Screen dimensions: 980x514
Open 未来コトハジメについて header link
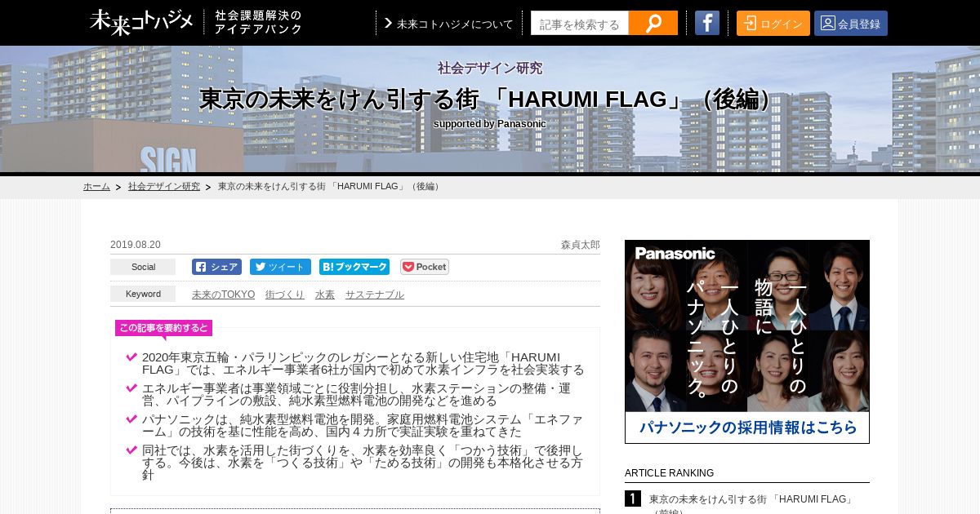coord(449,24)
